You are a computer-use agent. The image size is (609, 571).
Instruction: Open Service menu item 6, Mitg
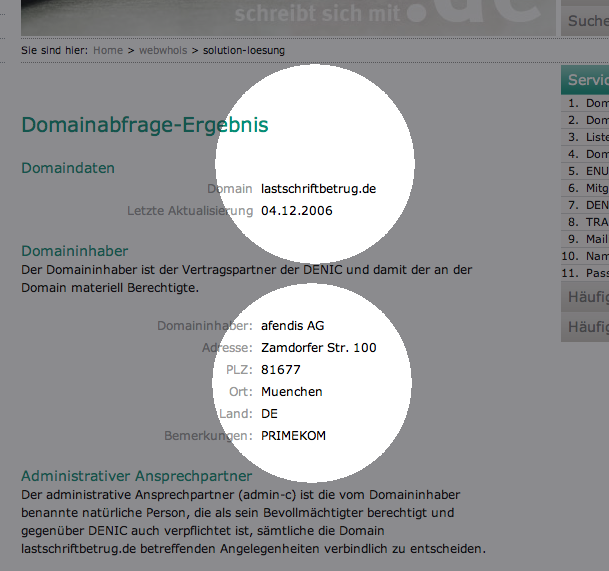pyautogui.click(x=585, y=188)
